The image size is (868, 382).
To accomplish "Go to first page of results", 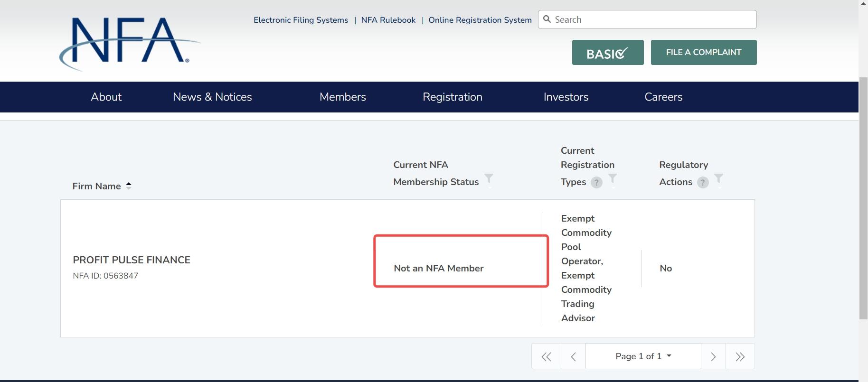I will [546, 356].
